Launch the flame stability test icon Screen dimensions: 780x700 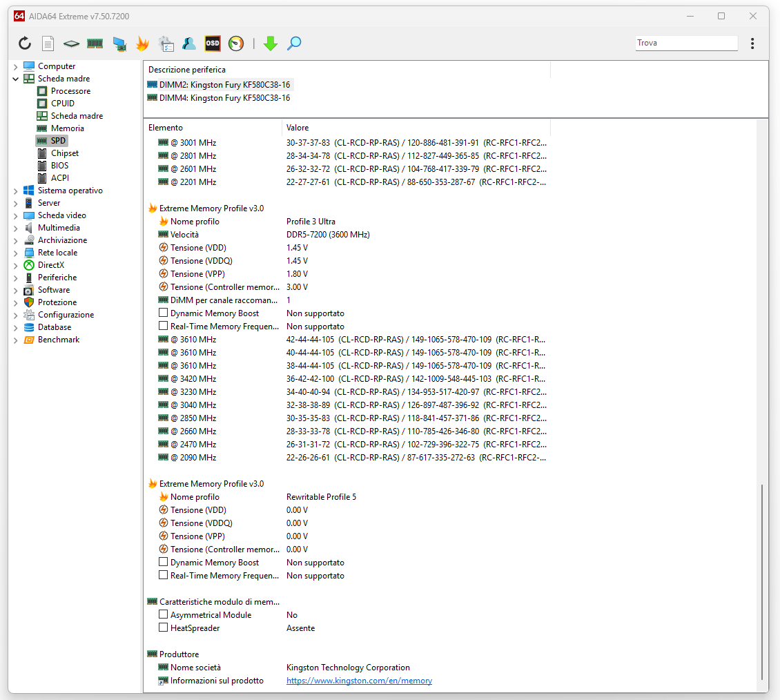[142, 43]
